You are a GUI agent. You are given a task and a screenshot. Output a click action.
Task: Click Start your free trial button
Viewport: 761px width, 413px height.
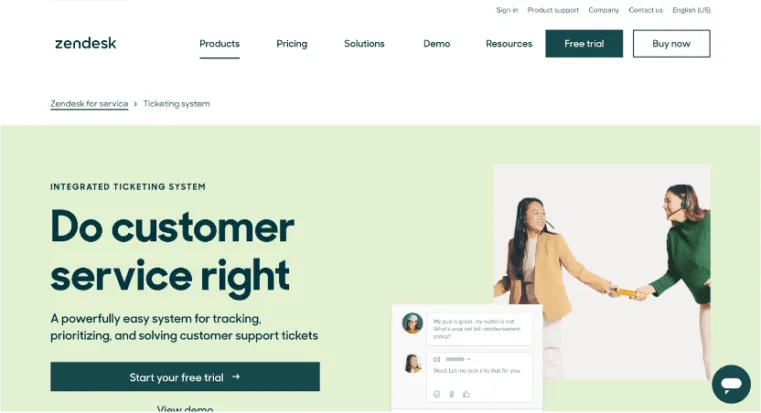point(185,377)
